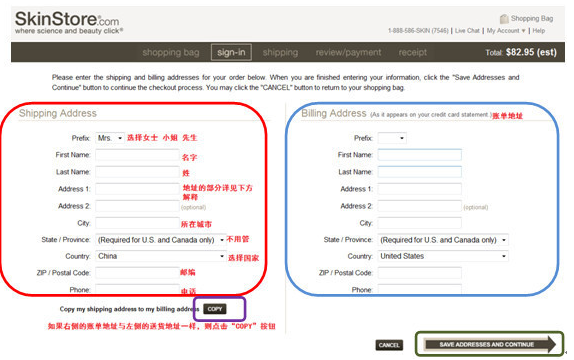Viewport: 574px width, 360px height.
Task: Open the shipping Prefix dropdown
Action: [110, 138]
